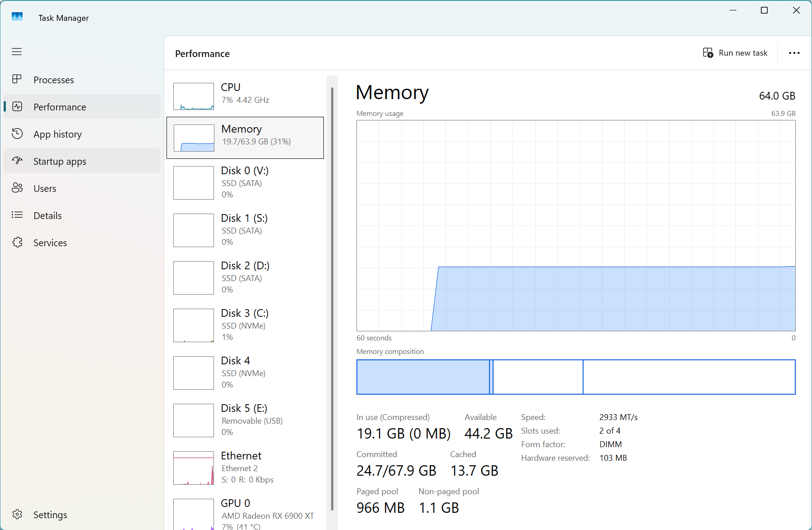812x530 pixels.
Task: Select Disk 5 (E:) removable drive
Action: [x=245, y=420]
